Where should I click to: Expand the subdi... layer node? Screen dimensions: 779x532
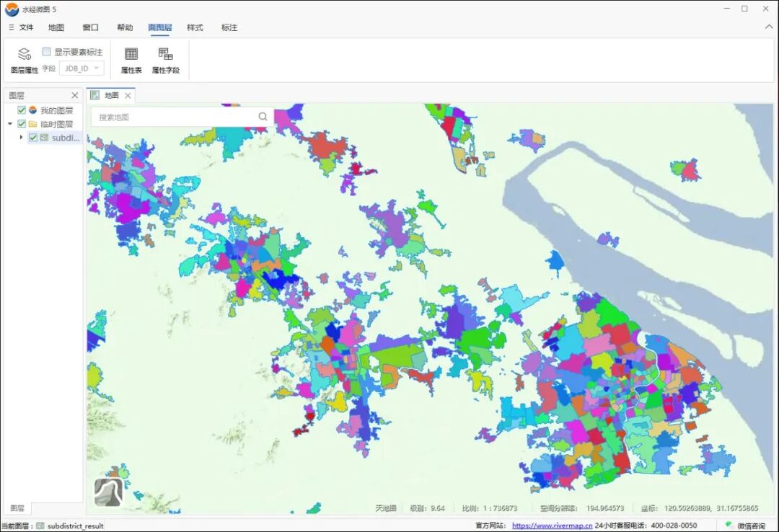coord(21,137)
